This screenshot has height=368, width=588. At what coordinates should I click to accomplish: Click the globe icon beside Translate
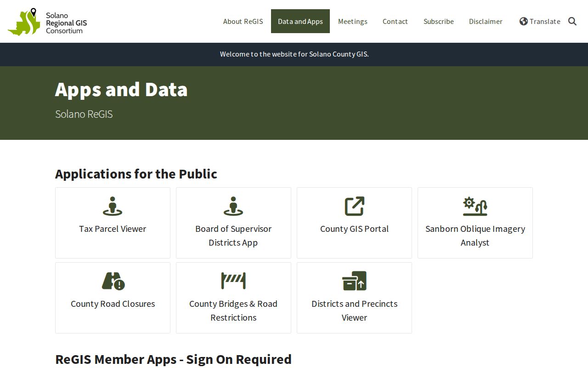[x=524, y=21]
